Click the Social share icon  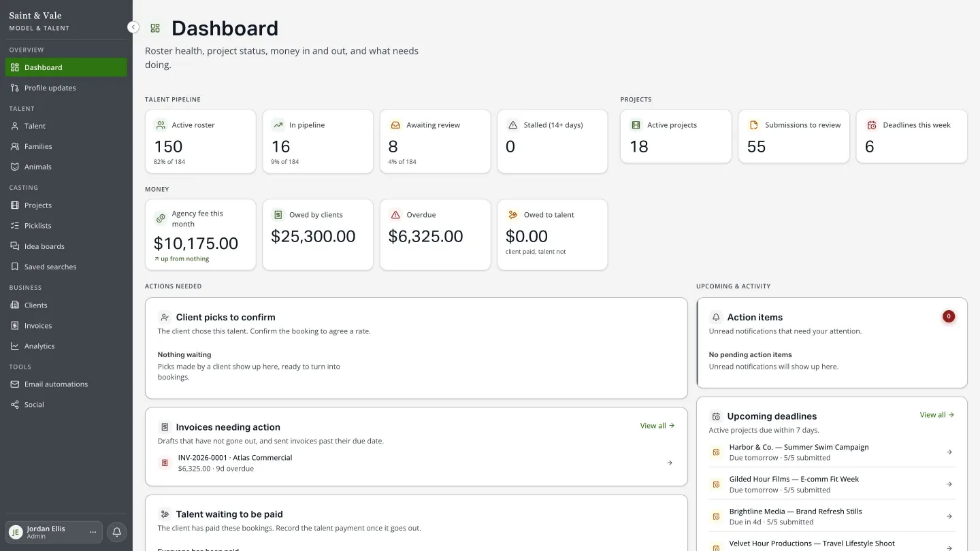click(15, 405)
